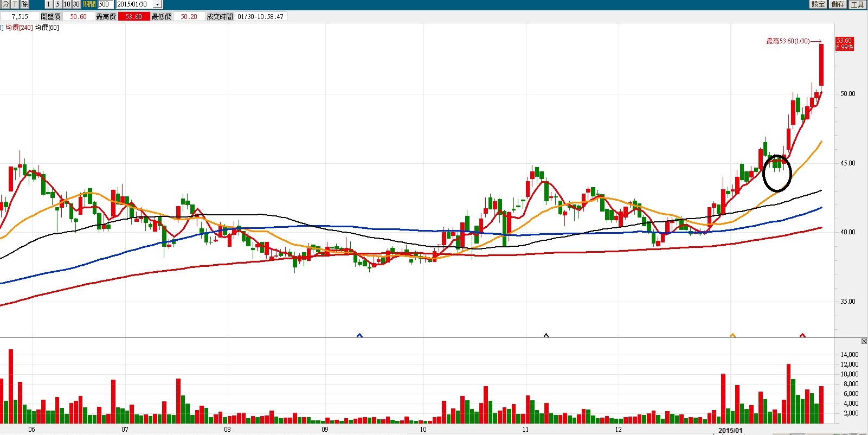Select the 10 period interval button

pos(67,4)
